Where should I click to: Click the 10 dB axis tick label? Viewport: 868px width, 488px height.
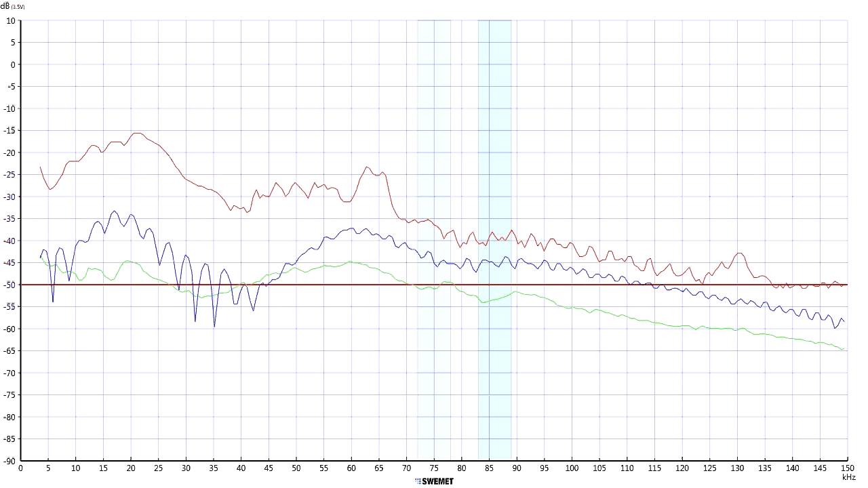point(12,20)
